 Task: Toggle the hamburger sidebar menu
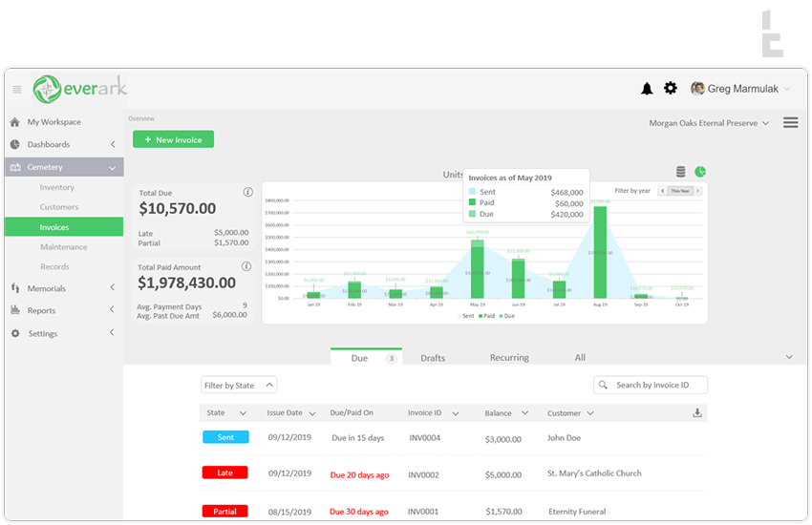pos(17,90)
